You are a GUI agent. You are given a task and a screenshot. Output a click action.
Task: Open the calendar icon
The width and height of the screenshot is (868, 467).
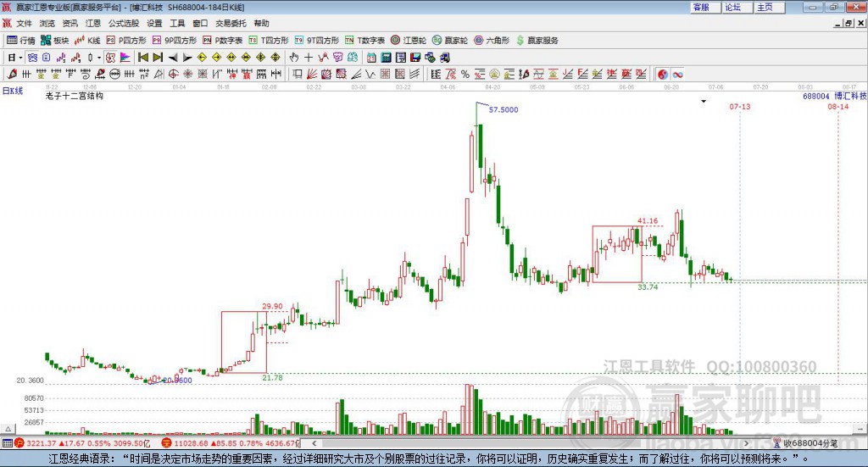[371, 58]
